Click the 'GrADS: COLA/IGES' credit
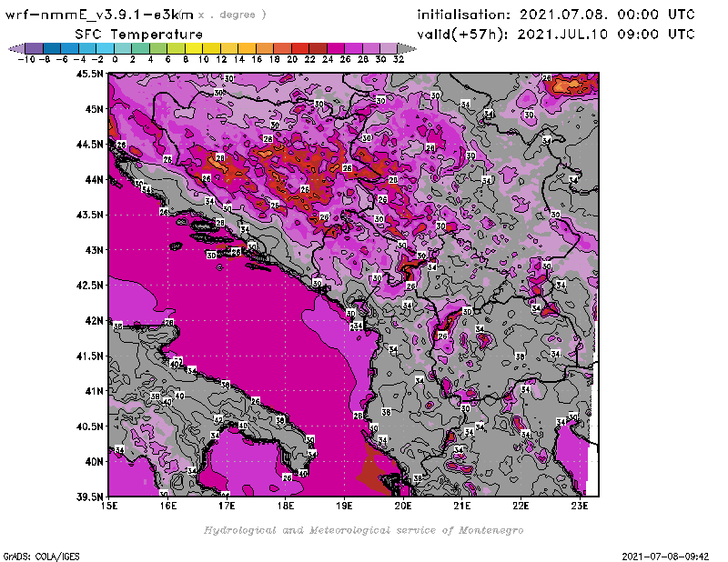The height and width of the screenshot is (562, 728). pyautogui.click(x=41, y=557)
